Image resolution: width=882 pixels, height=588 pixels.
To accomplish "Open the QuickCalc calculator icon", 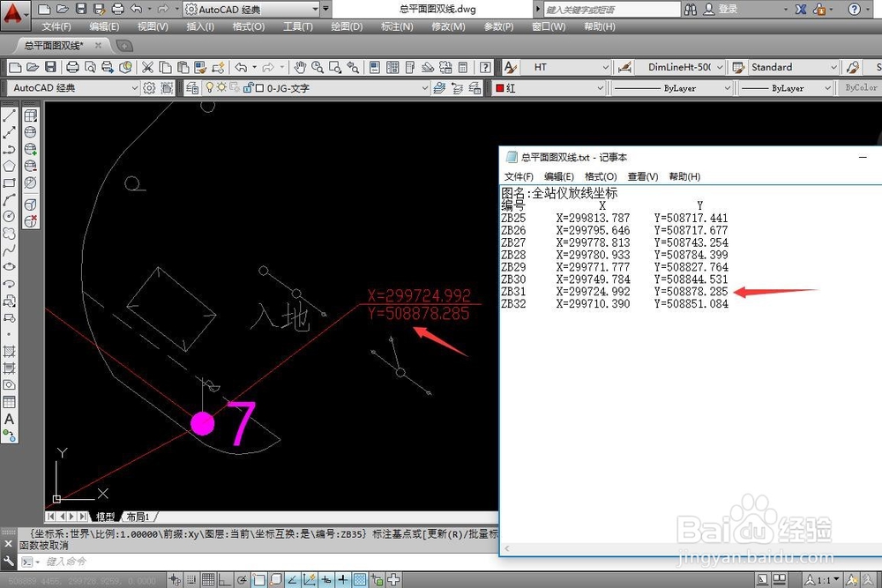I will (463, 68).
